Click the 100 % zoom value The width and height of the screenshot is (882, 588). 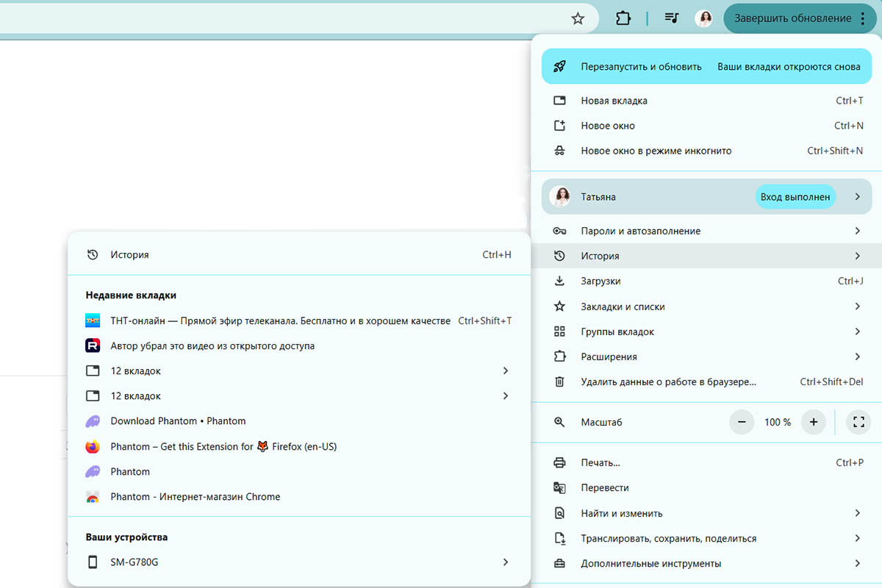tap(778, 422)
